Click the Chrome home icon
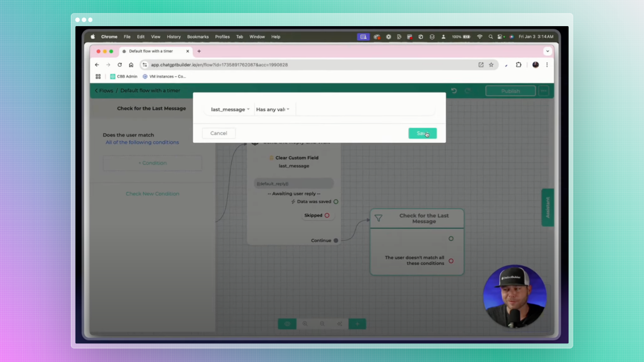 tap(131, 65)
